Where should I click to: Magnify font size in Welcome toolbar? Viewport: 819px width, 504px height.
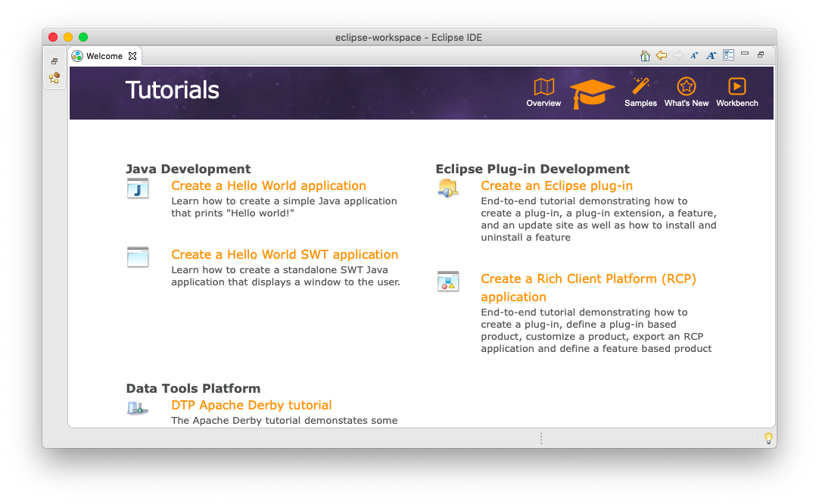711,55
